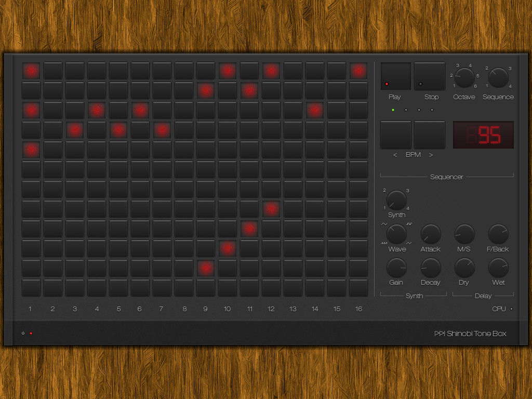Click step number 8 label

pos(184,309)
